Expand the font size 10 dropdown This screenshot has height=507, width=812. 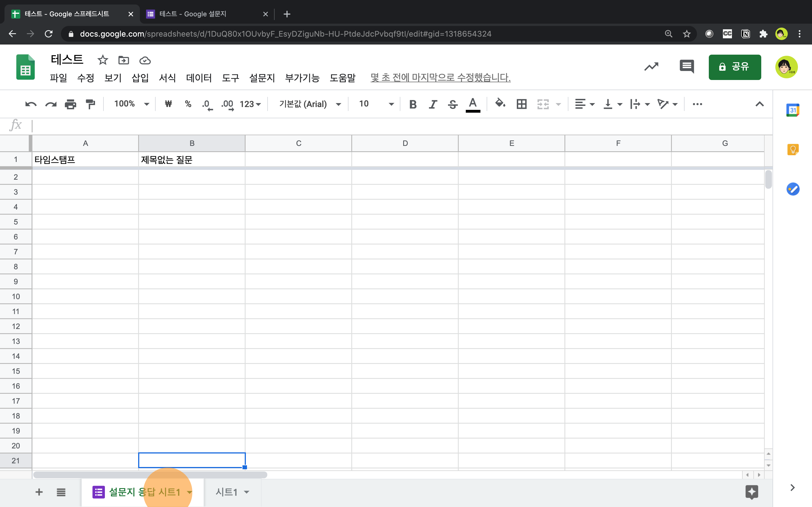point(376,104)
